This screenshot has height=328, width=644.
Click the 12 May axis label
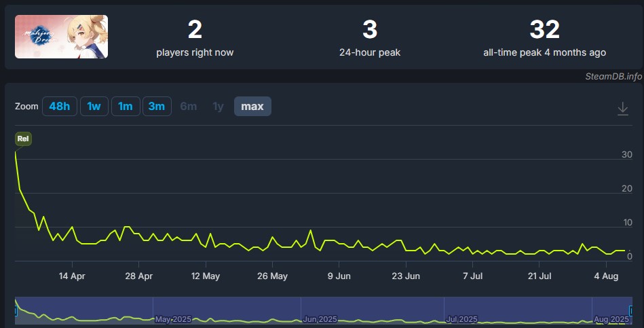click(x=206, y=276)
